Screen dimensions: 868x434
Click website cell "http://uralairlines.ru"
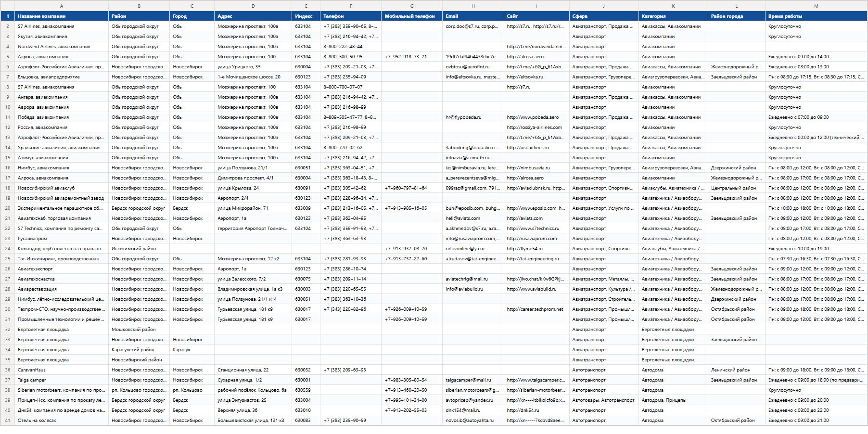click(x=536, y=148)
